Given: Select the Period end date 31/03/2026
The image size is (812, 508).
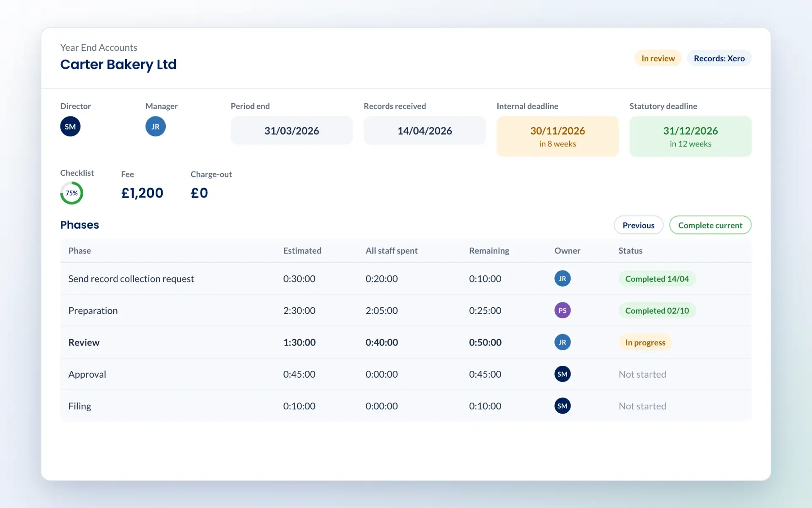Looking at the screenshot, I should pyautogui.click(x=292, y=131).
